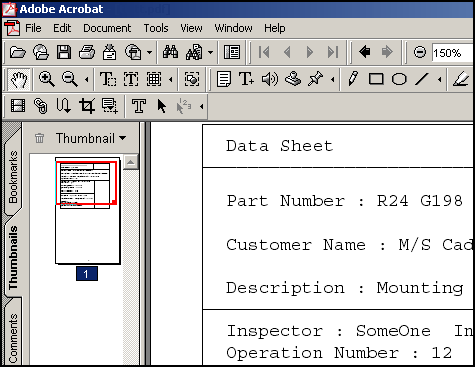Go to the First Page button
Image resolution: width=475 pixels, height=367 pixels.
pyautogui.click(x=264, y=52)
